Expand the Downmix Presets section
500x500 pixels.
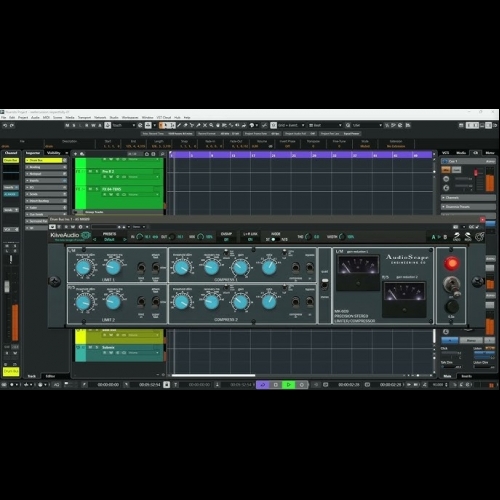click(468, 207)
